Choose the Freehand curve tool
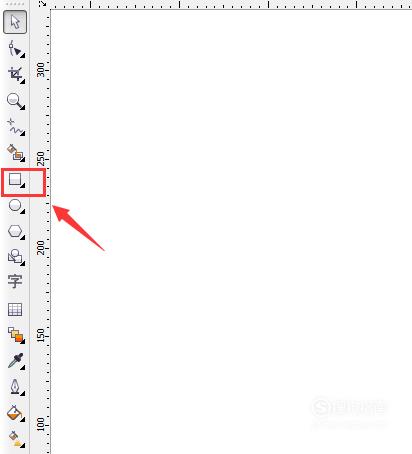Screen dimensions: 412x454 pos(16,127)
